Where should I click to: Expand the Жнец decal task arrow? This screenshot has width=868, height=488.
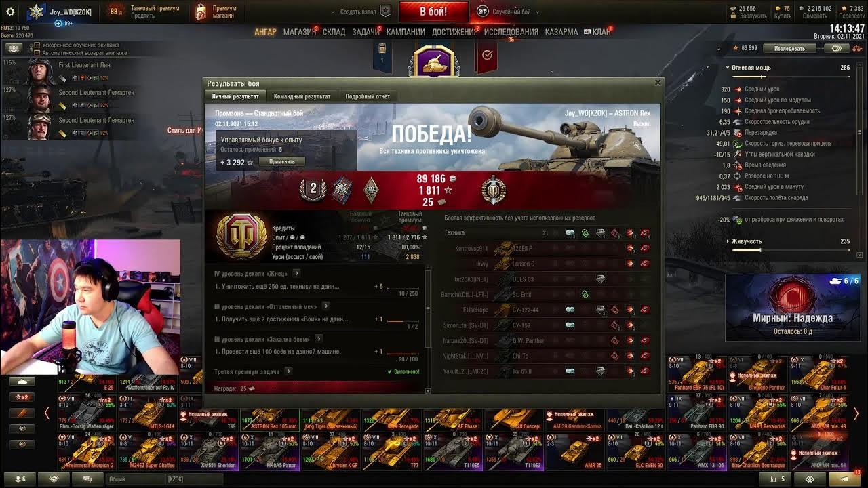296,274
